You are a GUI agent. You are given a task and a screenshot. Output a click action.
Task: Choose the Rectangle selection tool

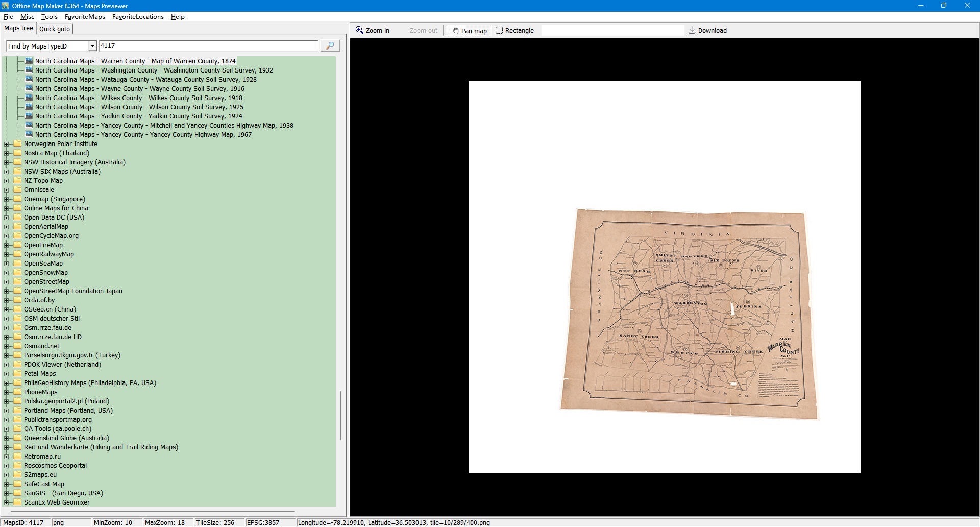click(514, 31)
